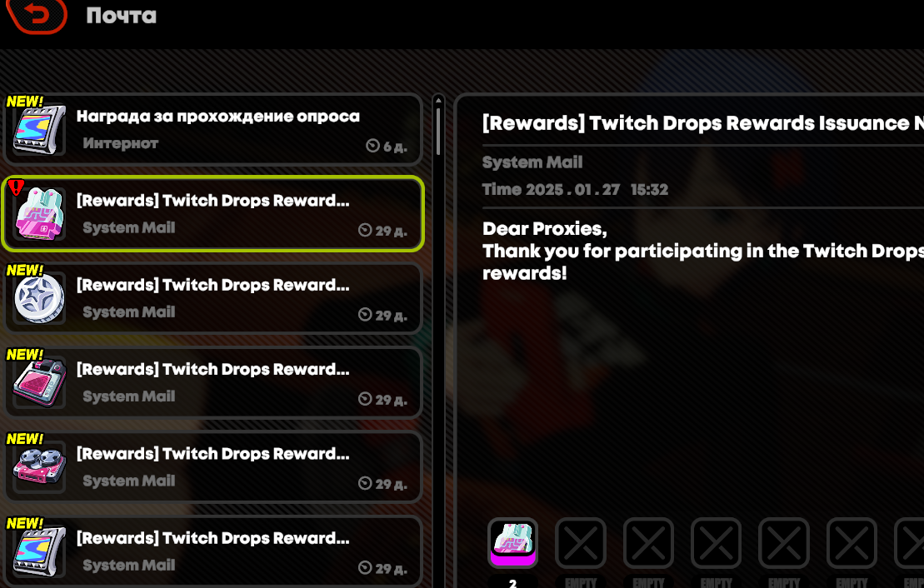Click the Почта header title

[x=122, y=15]
